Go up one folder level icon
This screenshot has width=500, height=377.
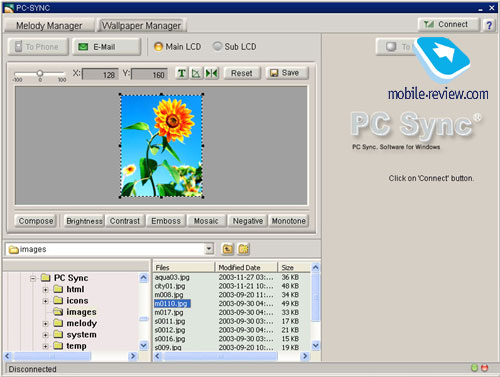click(228, 249)
